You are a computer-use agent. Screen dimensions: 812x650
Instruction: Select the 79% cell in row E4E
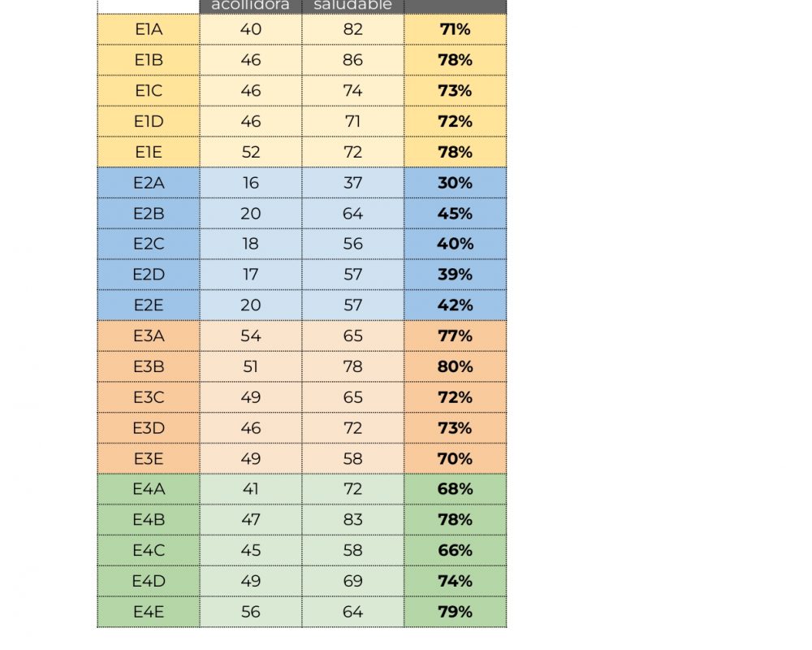click(455, 612)
